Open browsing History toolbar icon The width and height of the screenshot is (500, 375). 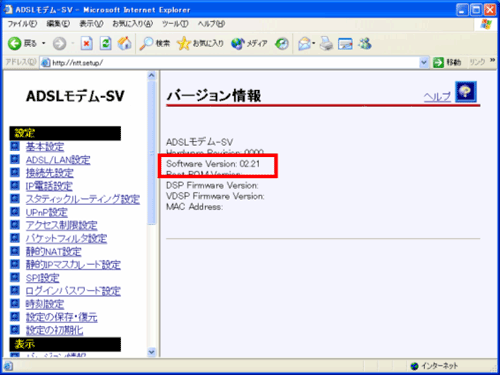[x=282, y=43]
